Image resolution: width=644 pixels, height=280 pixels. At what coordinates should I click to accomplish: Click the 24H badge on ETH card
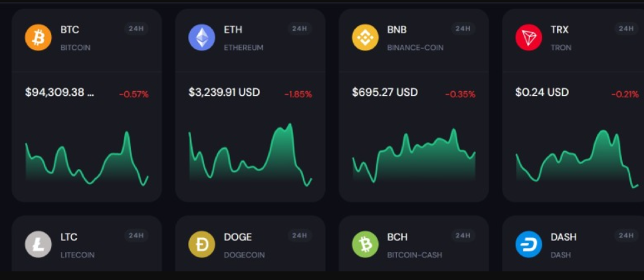[x=300, y=29]
